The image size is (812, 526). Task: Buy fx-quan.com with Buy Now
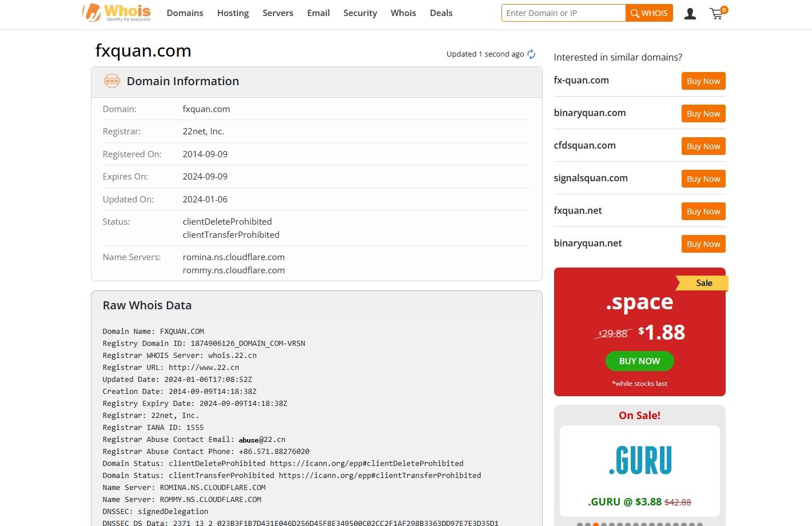[x=703, y=81]
